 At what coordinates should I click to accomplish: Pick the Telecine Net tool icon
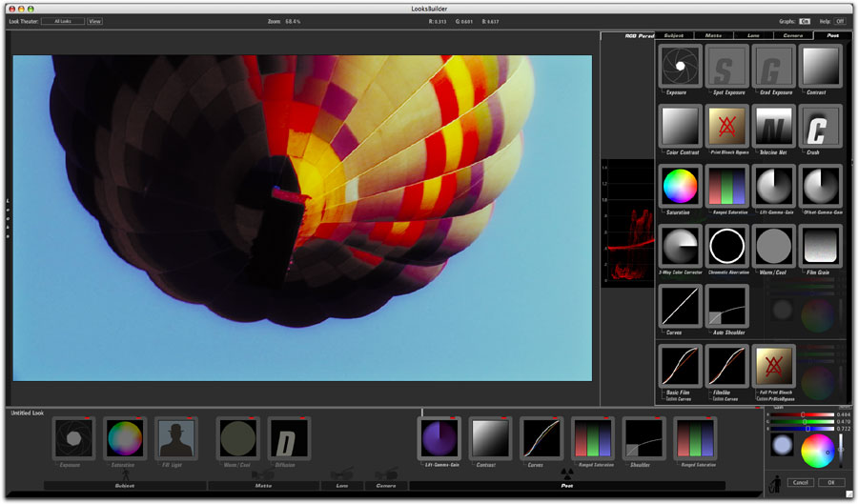[x=774, y=127]
